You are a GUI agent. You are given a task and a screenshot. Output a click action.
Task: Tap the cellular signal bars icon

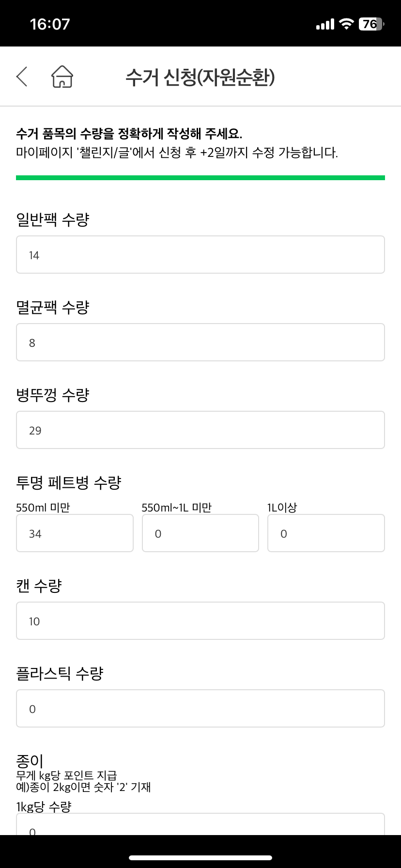[325, 24]
